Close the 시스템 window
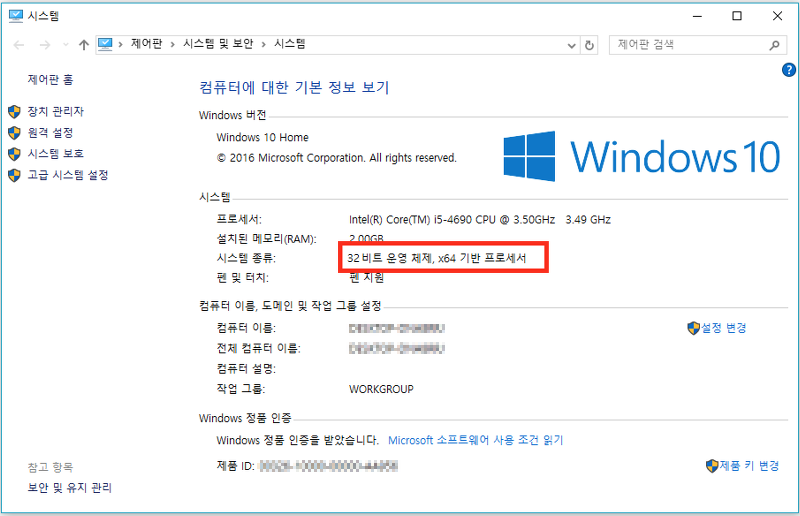The height and width of the screenshot is (516, 800). (x=777, y=16)
